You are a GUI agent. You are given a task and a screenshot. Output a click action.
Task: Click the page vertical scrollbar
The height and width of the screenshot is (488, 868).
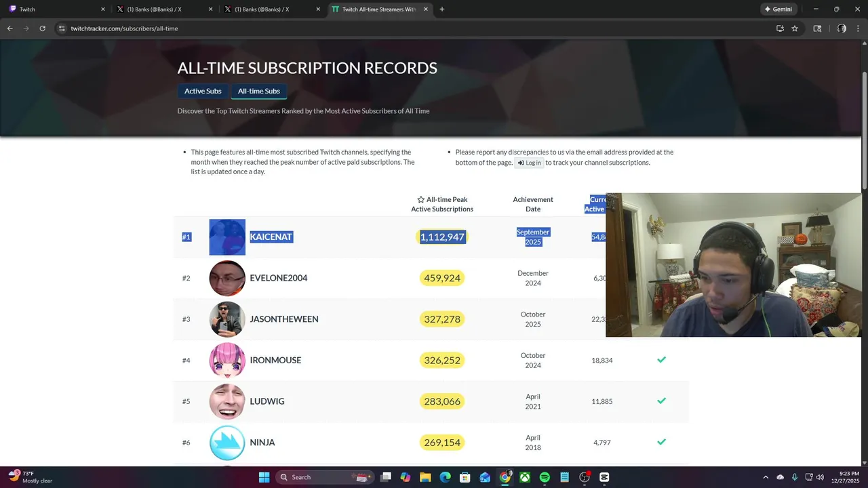pos(864,129)
